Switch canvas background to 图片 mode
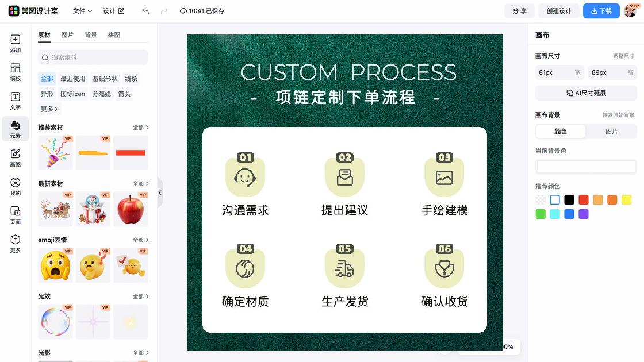This screenshot has height=362, width=644. click(x=611, y=132)
